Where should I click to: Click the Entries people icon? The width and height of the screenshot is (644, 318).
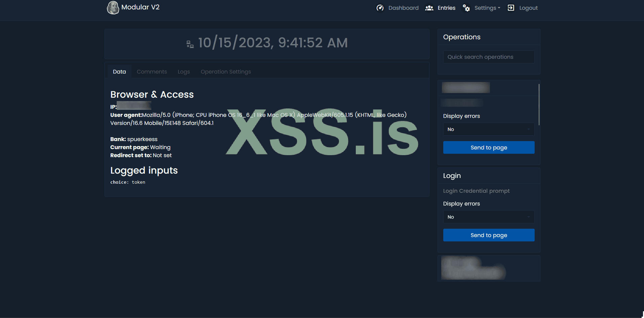click(x=429, y=8)
